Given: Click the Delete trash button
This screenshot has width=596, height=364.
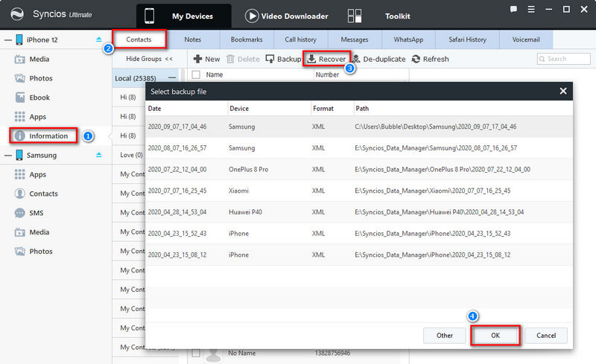Looking at the screenshot, I should click(x=243, y=59).
